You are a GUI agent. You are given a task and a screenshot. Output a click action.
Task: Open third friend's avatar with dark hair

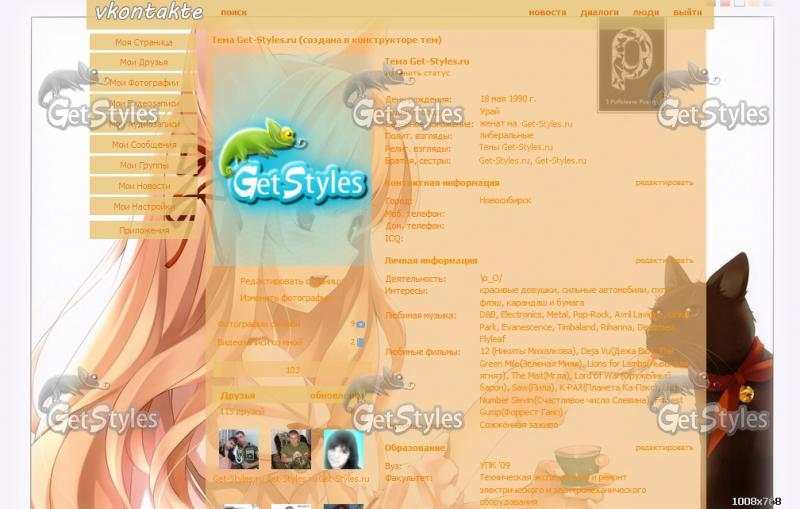[x=343, y=449]
